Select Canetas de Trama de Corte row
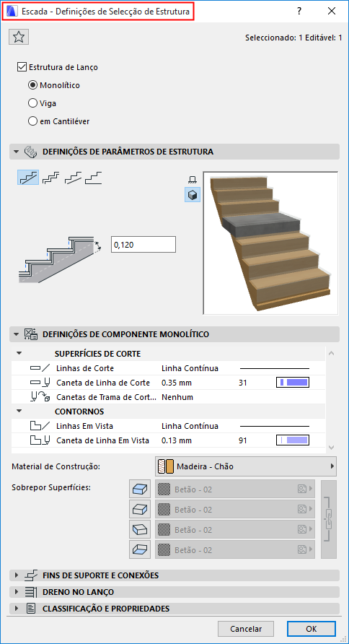The width and height of the screenshot is (349, 644). pyautogui.click(x=168, y=397)
